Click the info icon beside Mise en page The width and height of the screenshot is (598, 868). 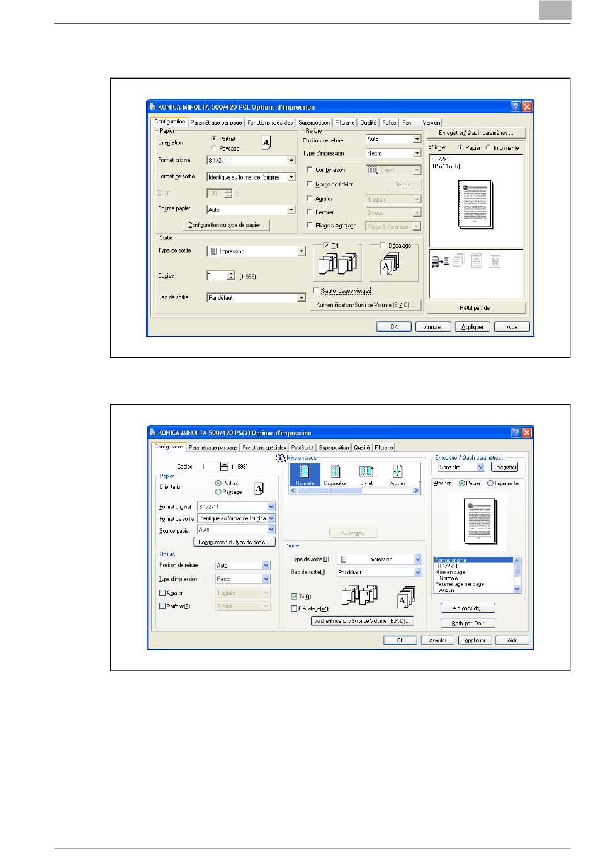tap(281, 458)
